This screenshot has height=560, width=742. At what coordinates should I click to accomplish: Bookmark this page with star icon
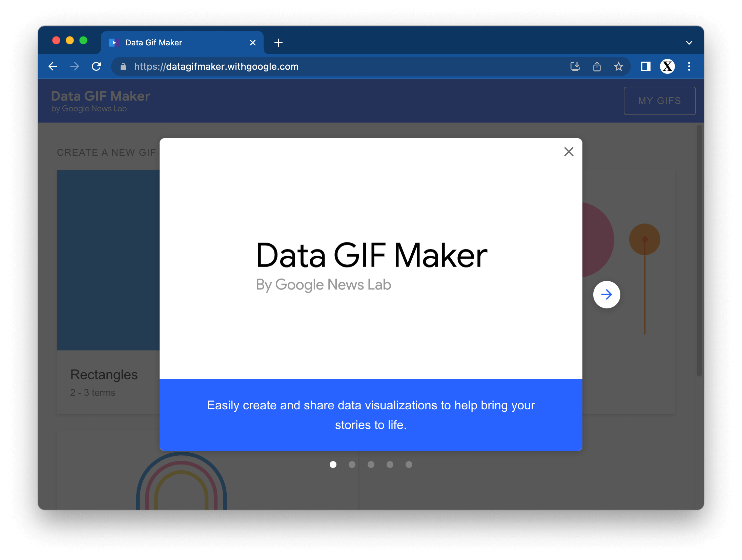click(x=619, y=66)
